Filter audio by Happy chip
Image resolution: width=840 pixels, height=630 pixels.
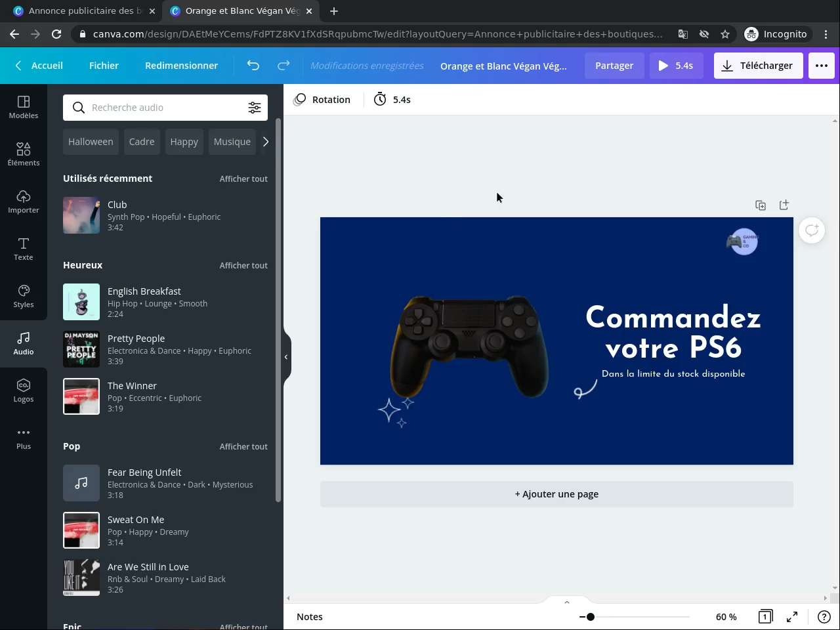184,142
